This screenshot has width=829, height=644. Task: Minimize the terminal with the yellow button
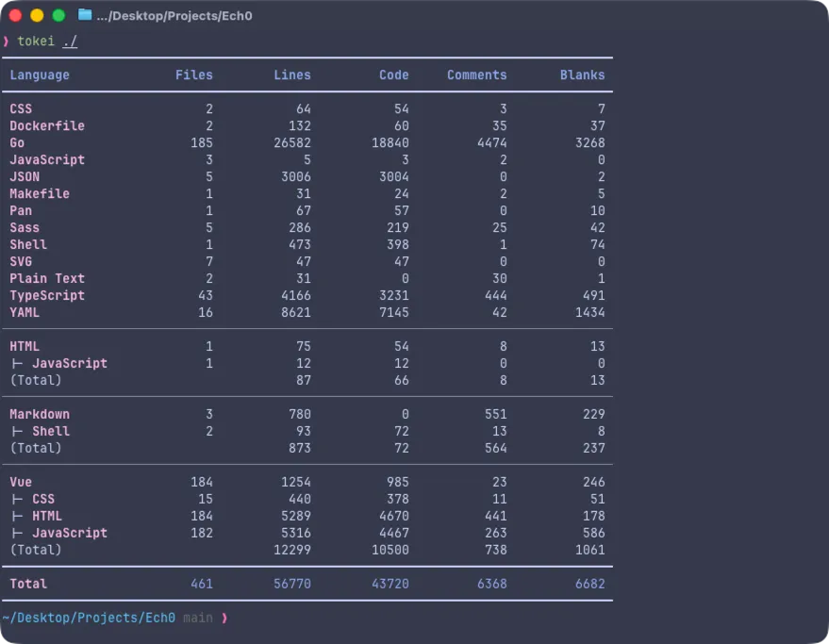(x=37, y=15)
